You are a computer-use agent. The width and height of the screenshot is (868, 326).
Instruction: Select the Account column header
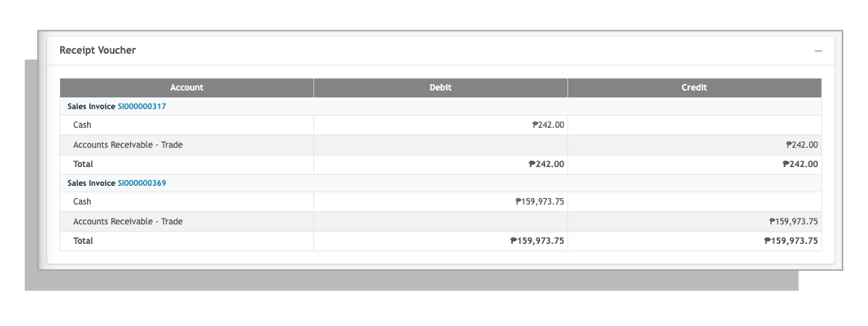(x=186, y=88)
